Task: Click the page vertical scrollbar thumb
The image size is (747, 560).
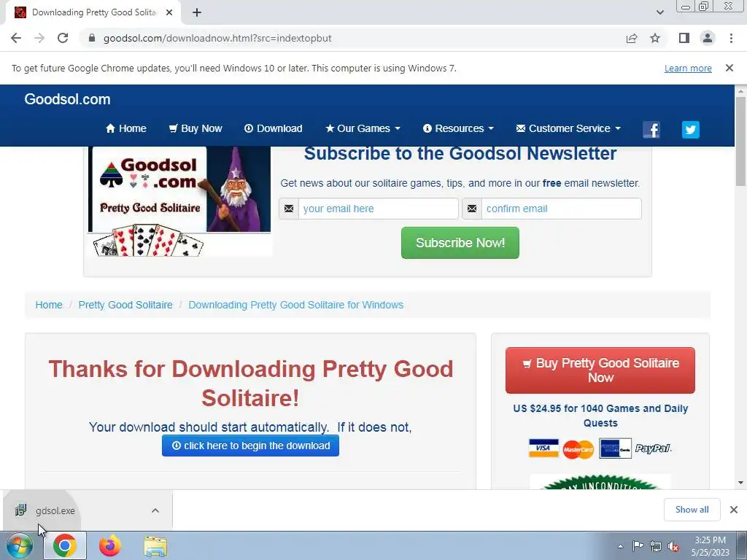Action: 740,141
